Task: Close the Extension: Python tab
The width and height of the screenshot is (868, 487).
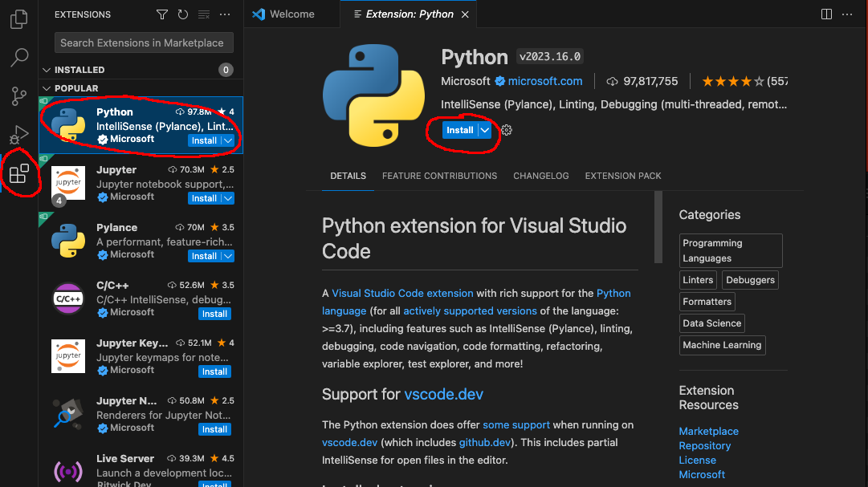Action: pos(465,14)
